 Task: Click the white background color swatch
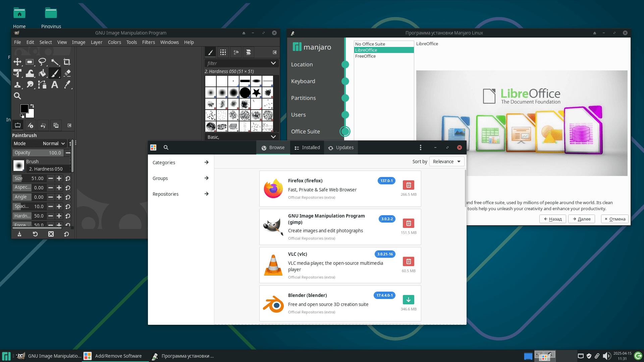(31, 115)
